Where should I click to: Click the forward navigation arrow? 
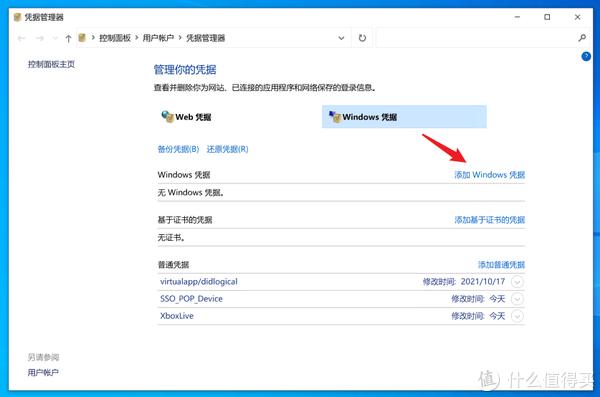[x=39, y=38]
